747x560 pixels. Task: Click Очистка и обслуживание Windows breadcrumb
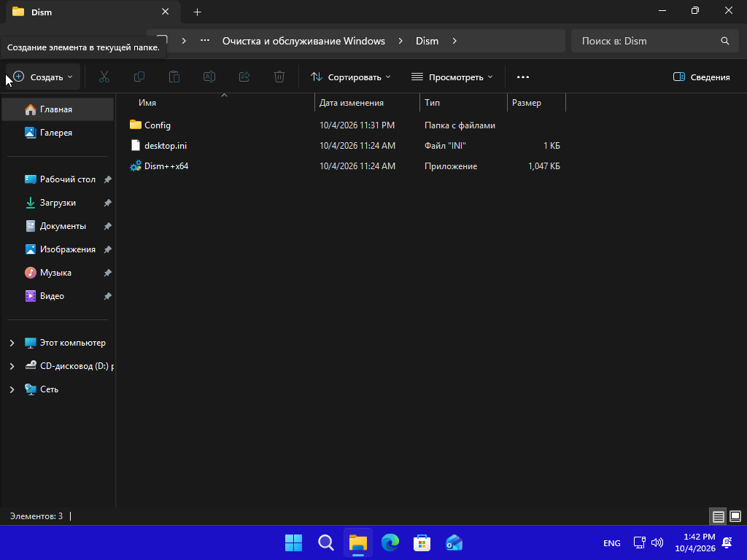303,41
